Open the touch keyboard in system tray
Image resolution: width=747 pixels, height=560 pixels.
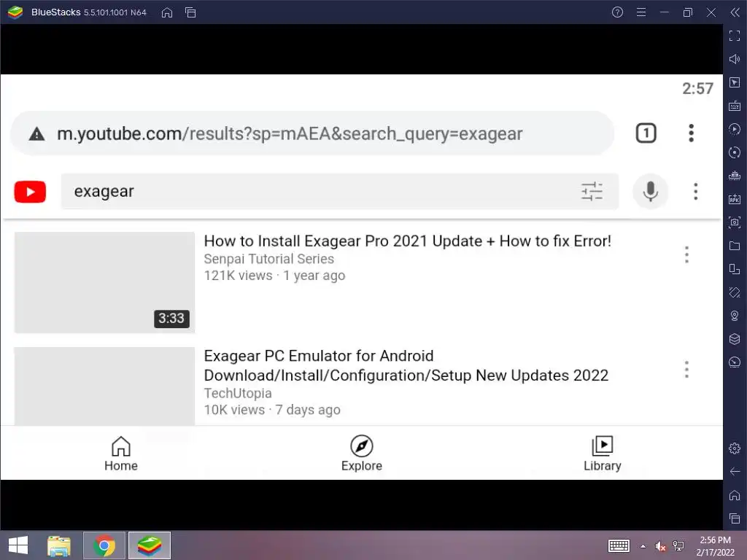pyautogui.click(x=619, y=545)
